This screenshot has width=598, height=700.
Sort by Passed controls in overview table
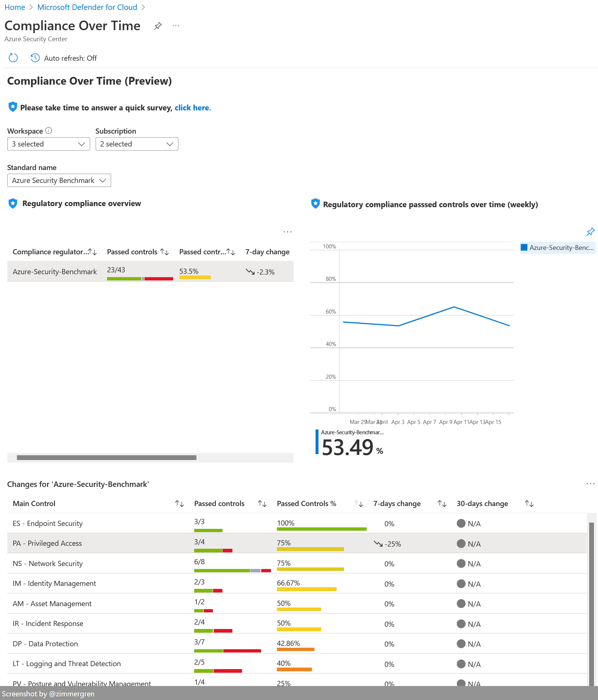[165, 252]
